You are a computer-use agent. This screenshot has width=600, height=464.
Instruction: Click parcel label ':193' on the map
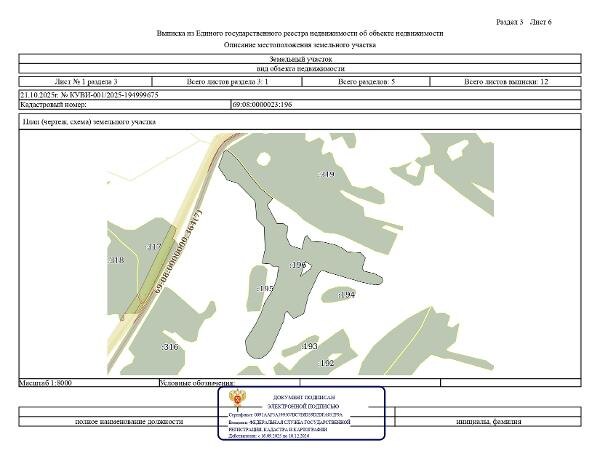pos(309,346)
